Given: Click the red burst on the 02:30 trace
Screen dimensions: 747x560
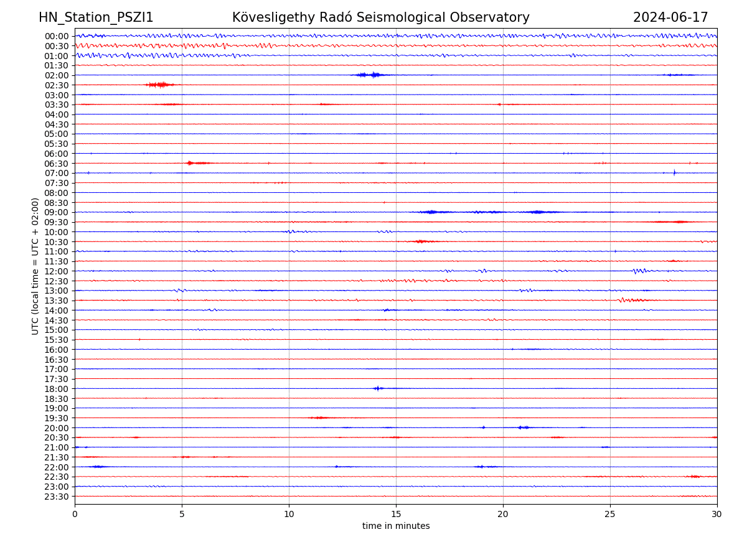Looking at the screenshot, I should tap(161, 85).
